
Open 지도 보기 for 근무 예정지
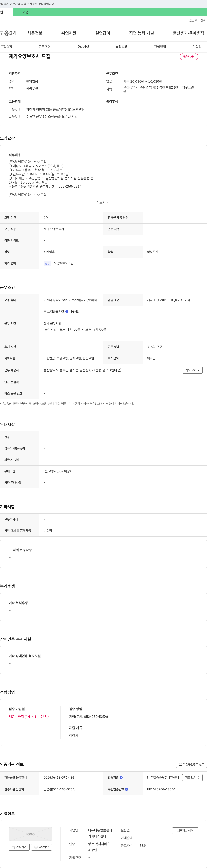tap(193, 370)
